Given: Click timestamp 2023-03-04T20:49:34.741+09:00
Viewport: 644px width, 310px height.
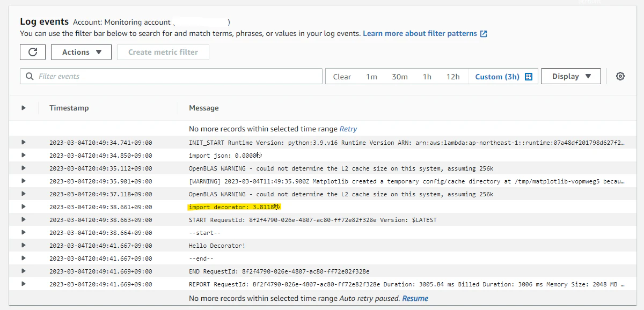Looking at the screenshot, I should coord(101,143).
